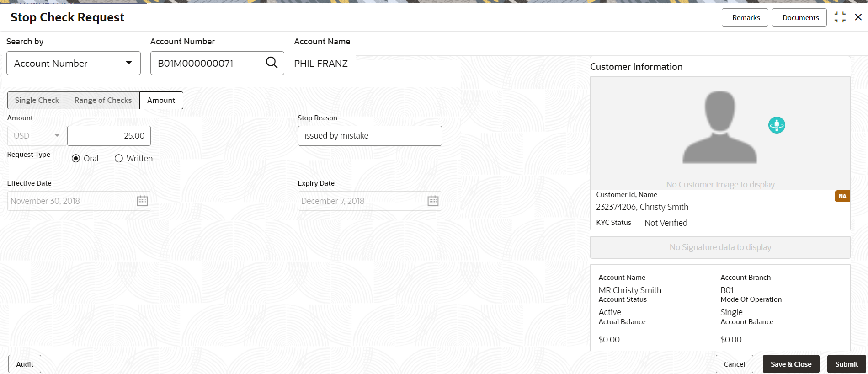Select the Amount tab
Screen dimensions: 868x374
pos(161,100)
